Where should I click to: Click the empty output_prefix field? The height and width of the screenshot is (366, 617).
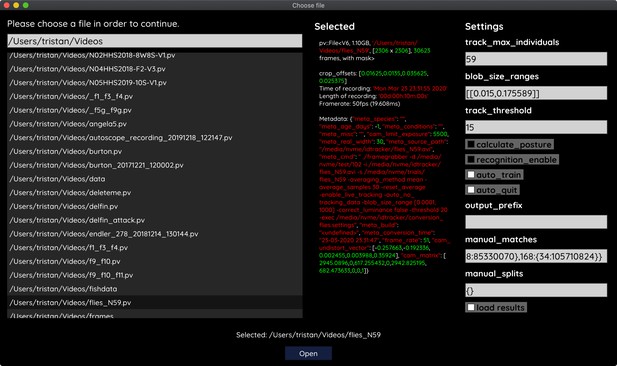pyautogui.click(x=536, y=222)
